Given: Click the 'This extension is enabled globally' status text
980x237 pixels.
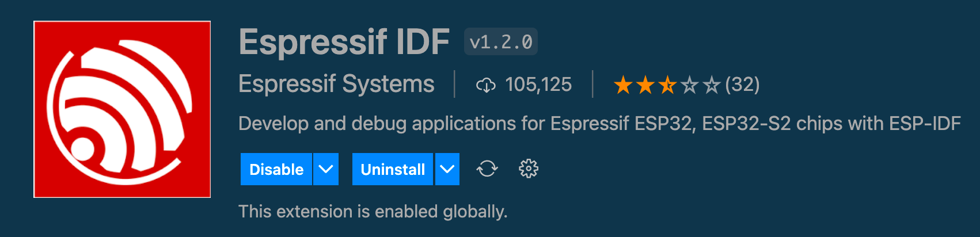Looking at the screenshot, I should (x=373, y=211).
